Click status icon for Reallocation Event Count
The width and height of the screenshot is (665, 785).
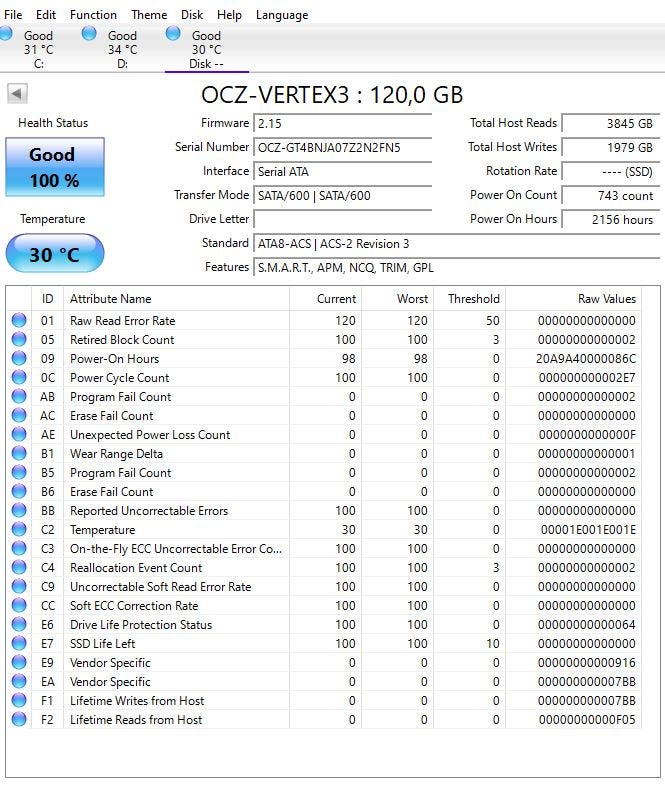[x=19, y=567]
